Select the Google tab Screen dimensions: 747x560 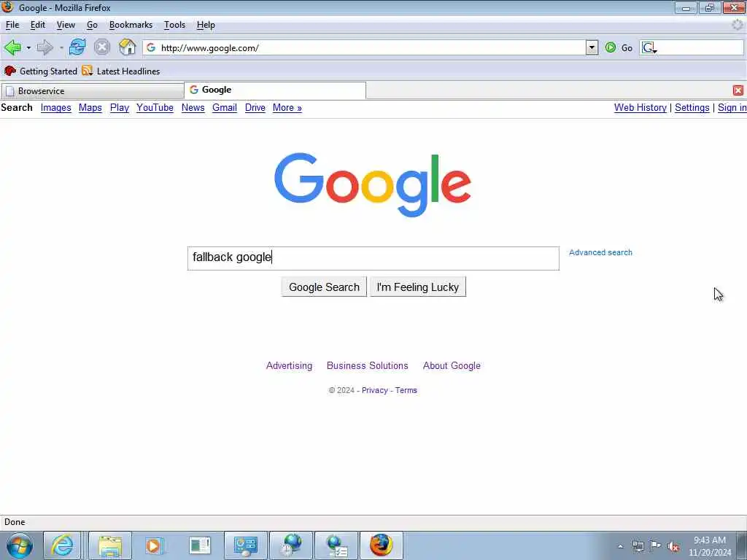point(275,90)
